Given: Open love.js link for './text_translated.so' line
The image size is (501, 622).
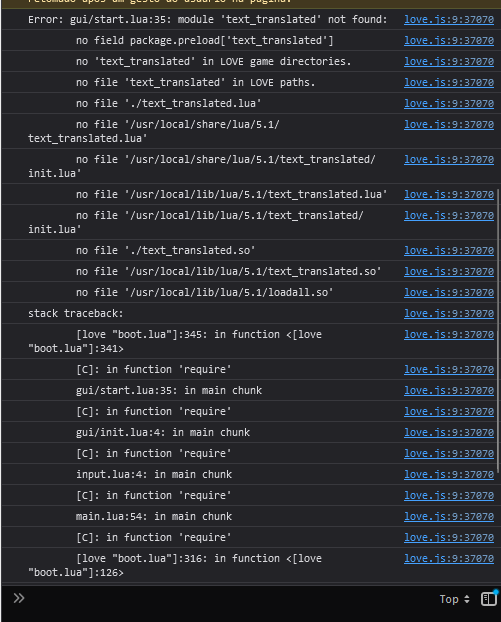Looking at the screenshot, I should [449, 250].
